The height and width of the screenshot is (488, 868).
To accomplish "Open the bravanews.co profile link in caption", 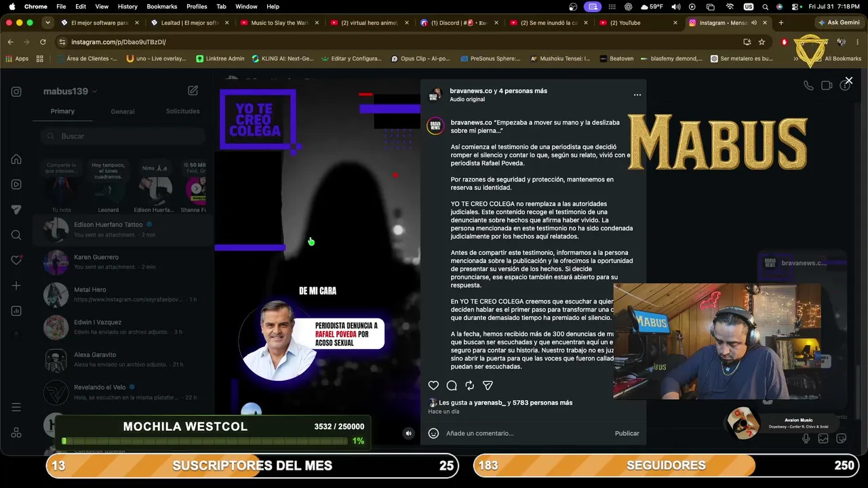I will [x=471, y=123].
